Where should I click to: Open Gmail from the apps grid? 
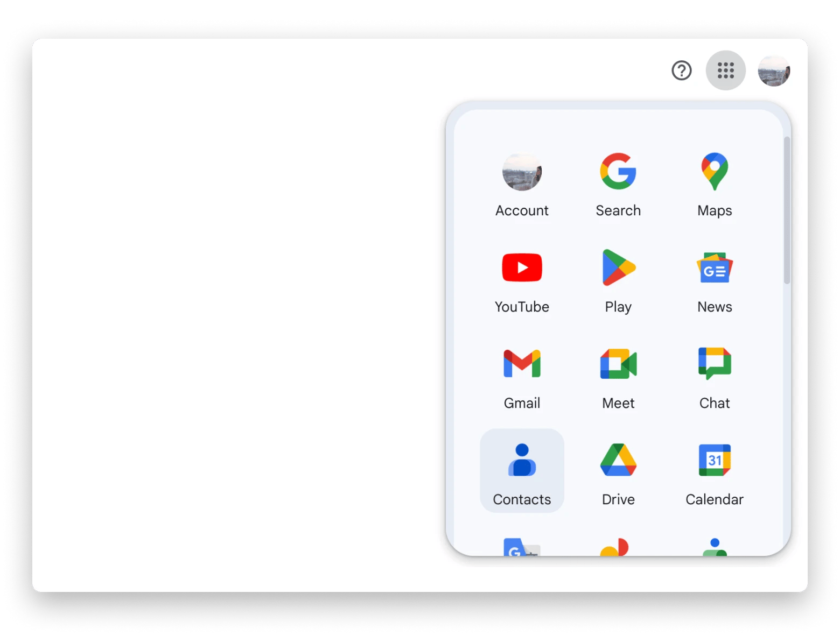point(522,377)
